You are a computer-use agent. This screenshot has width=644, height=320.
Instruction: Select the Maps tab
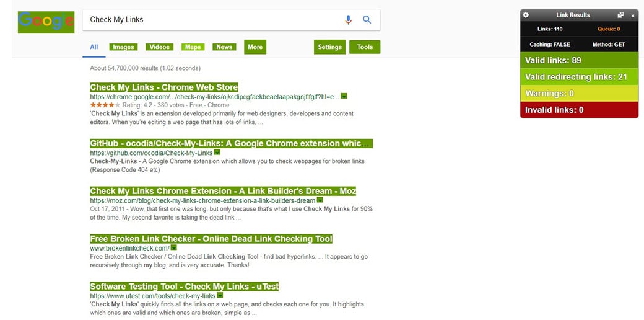coord(193,47)
